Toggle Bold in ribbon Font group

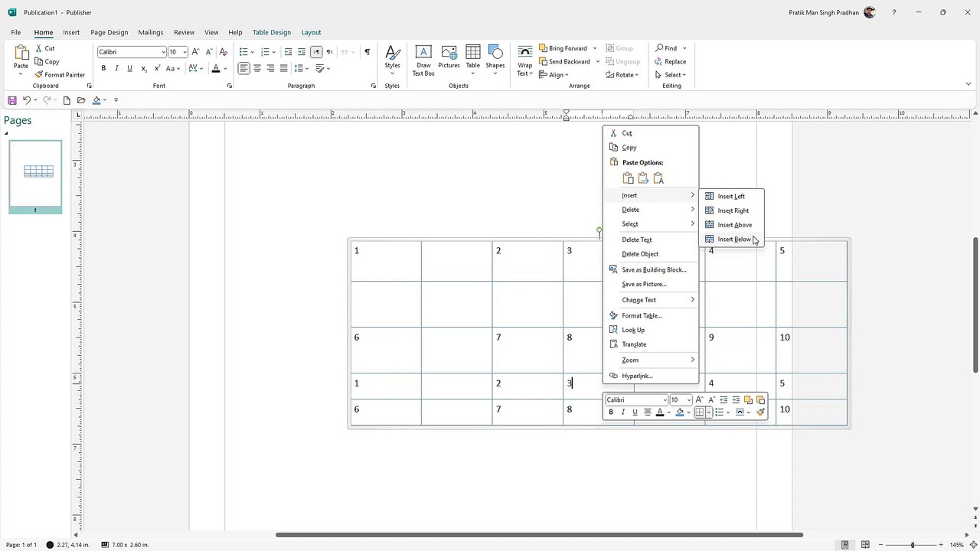pyautogui.click(x=103, y=68)
